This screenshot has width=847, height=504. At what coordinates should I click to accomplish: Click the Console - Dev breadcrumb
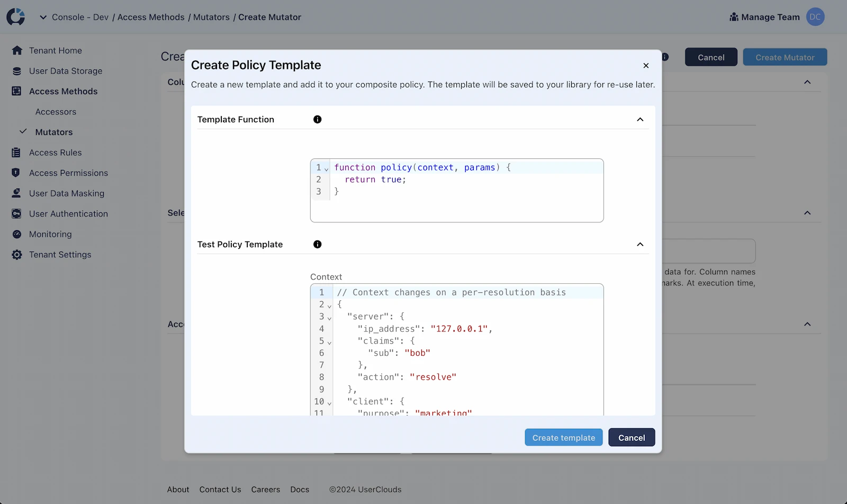80,17
